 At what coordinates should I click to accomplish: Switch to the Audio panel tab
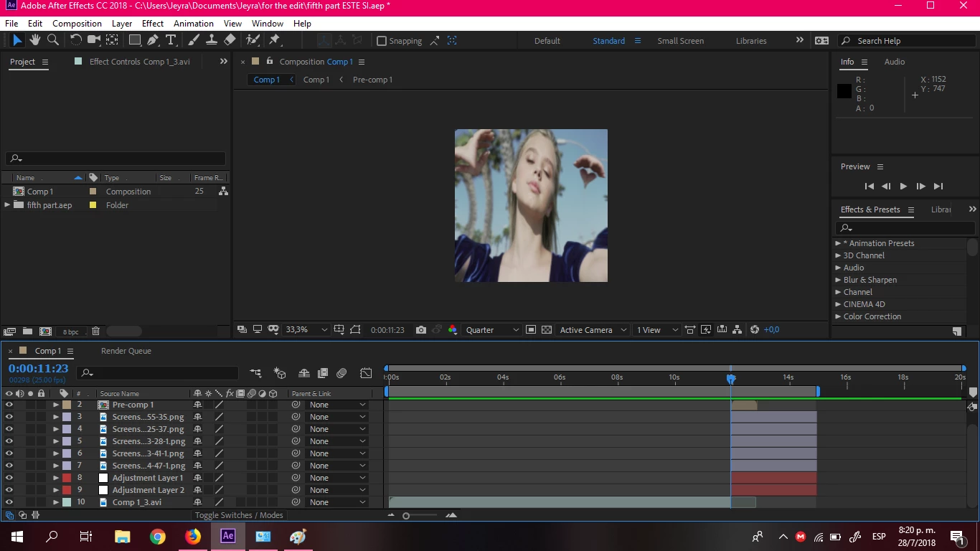pyautogui.click(x=895, y=62)
